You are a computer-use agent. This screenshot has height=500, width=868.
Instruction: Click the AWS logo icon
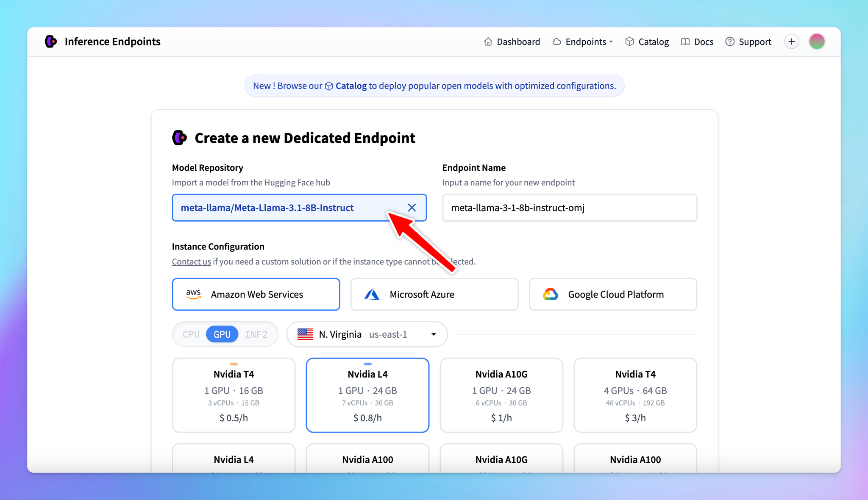click(193, 294)
